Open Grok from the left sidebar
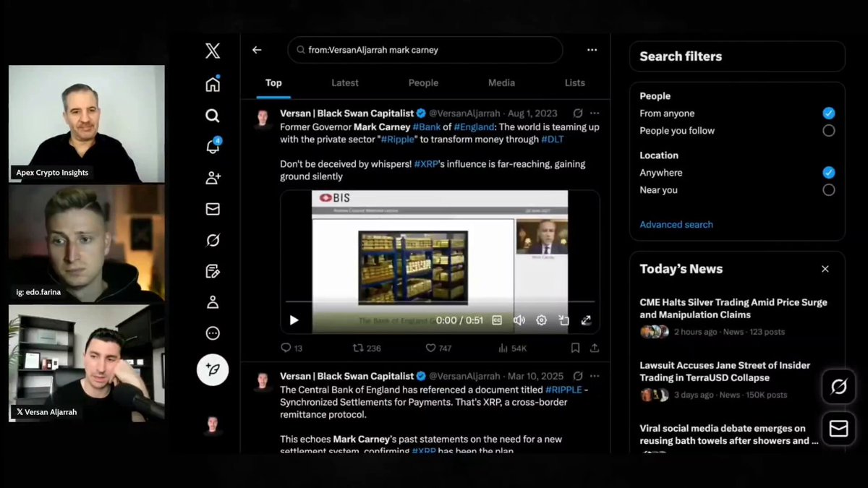The height and width of the screenshot is (488, 868). coord(213,240)
